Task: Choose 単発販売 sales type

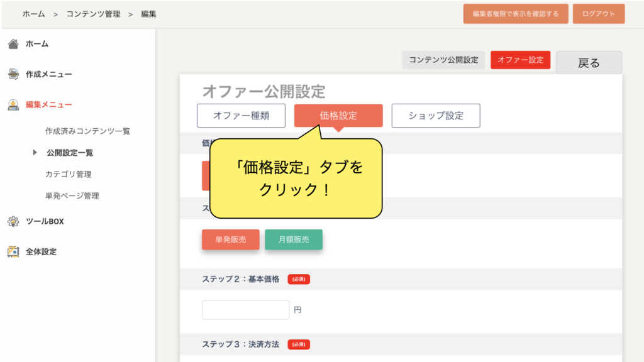Action: point(230,239)
